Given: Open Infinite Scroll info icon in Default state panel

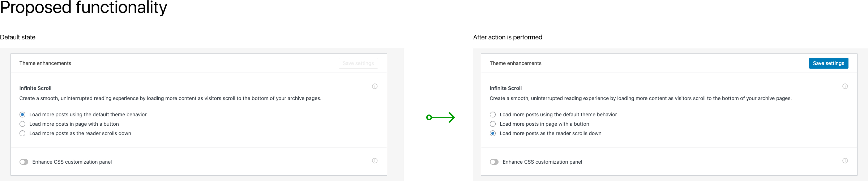Looking at the screenshot, I should coord(375,86).
